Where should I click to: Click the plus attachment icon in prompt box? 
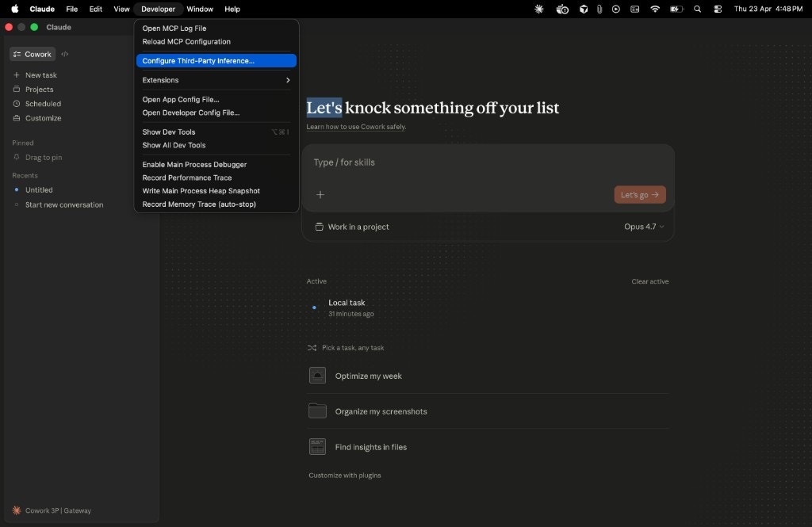[320, 195]
